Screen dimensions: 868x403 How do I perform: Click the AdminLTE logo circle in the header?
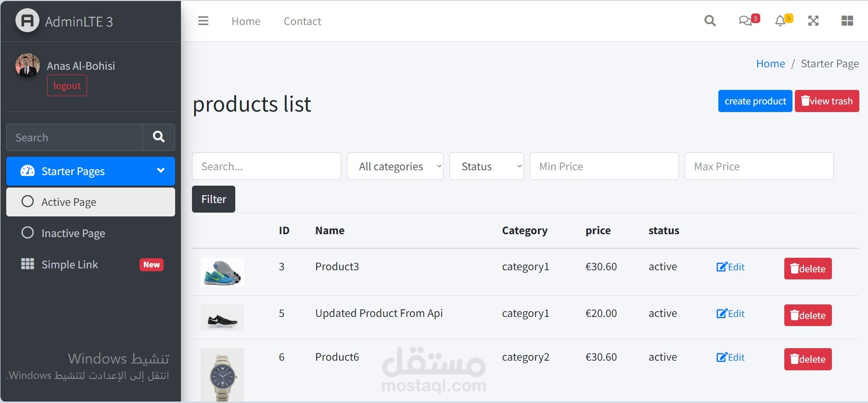[x=27, y=21]
